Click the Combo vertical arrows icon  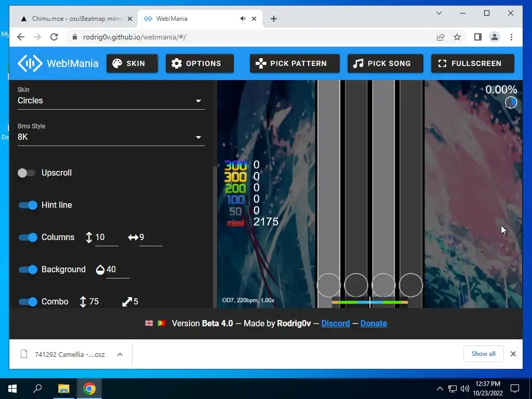click(x=83, y=302)
